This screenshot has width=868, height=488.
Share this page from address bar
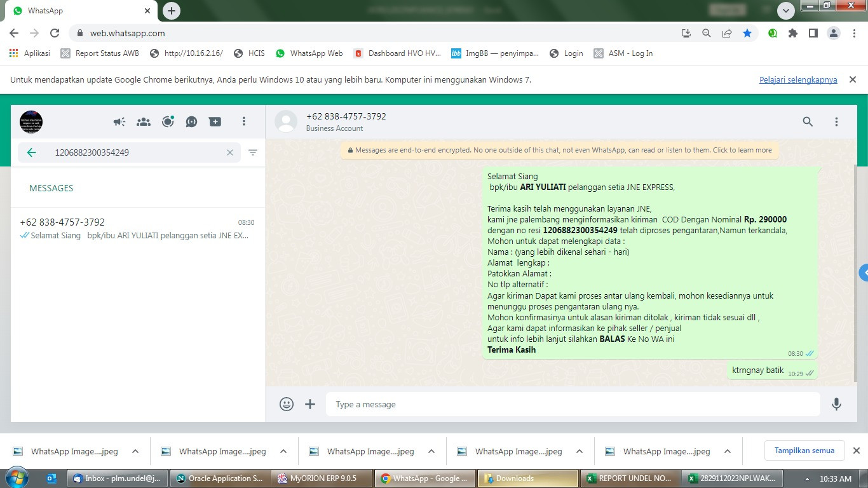point(727,33)
